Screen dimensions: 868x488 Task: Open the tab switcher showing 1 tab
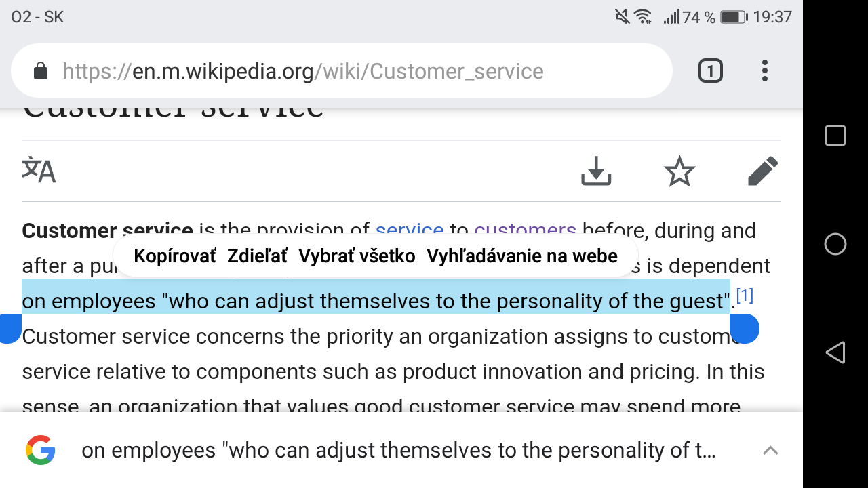(710, 70)
